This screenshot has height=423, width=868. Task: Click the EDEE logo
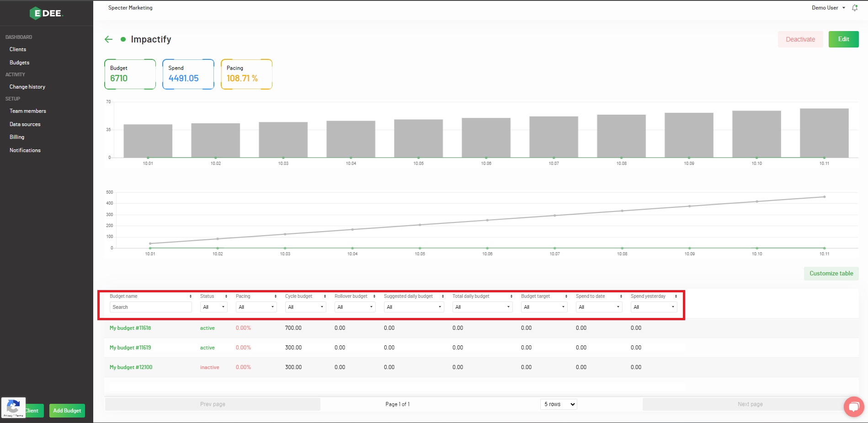coord(46,13)
